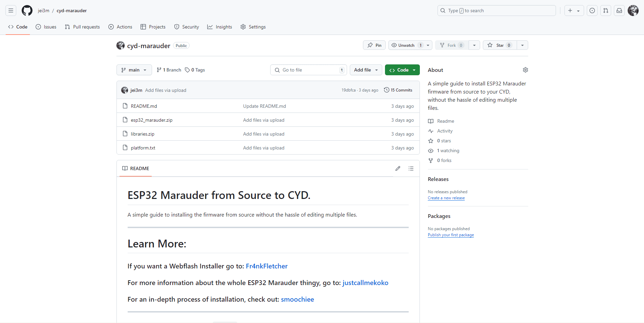The height and width of the screenshot is (323, 644).
Task: Open the Add file dropdown
Action: 366,70
